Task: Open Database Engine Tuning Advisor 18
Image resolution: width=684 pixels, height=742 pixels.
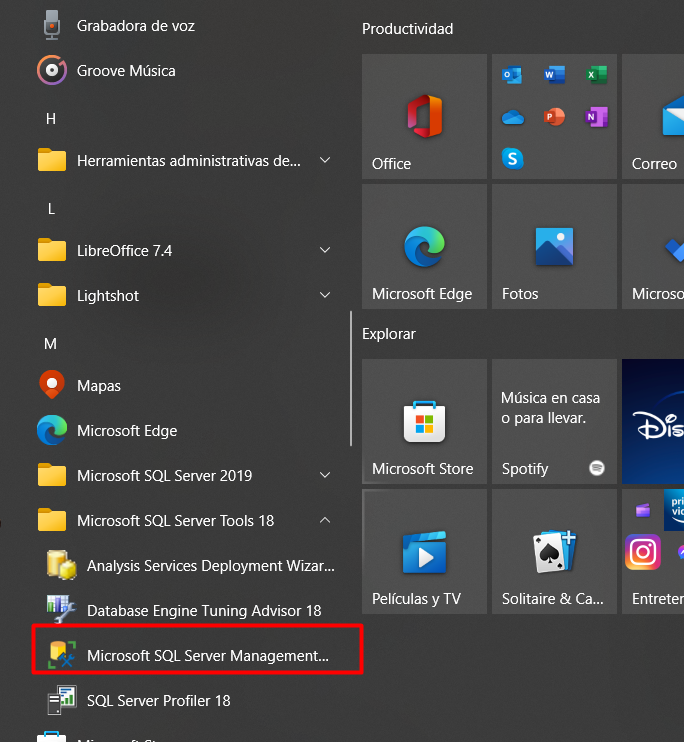Action: [x=203, y=611]
